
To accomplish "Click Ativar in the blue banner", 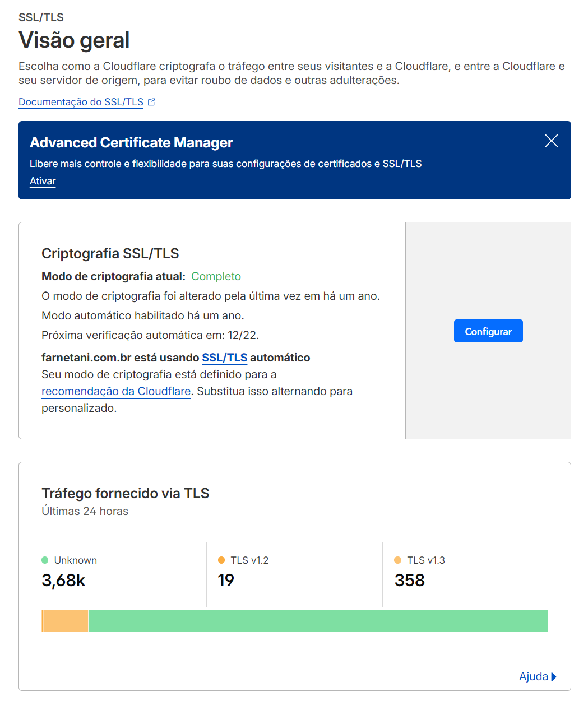I will pyautogui.click(x=43, y=181).
